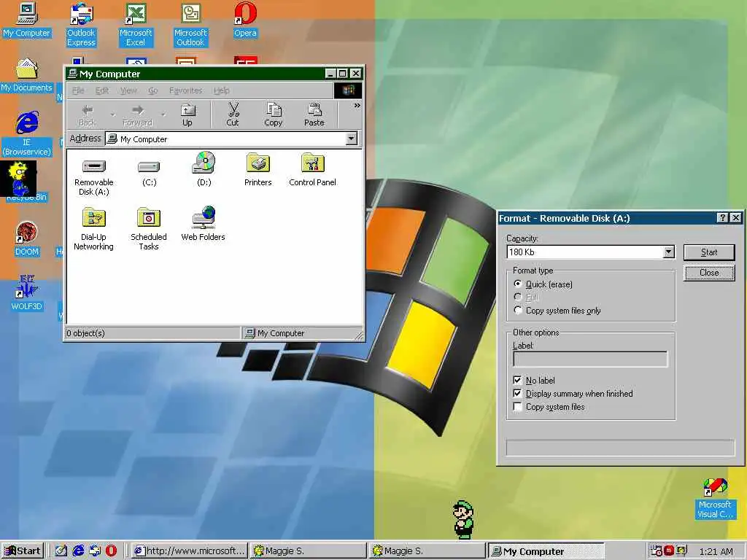
Task: Open the File menu in My Computer
Action: click(x=78, y=90)
